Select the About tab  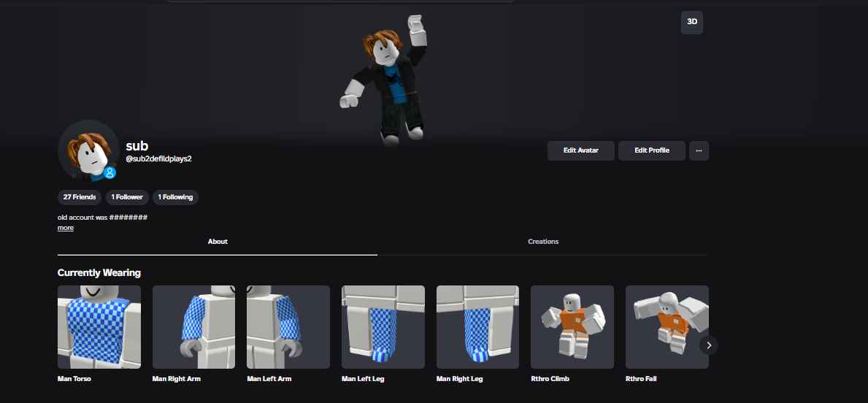pos(218,242)
